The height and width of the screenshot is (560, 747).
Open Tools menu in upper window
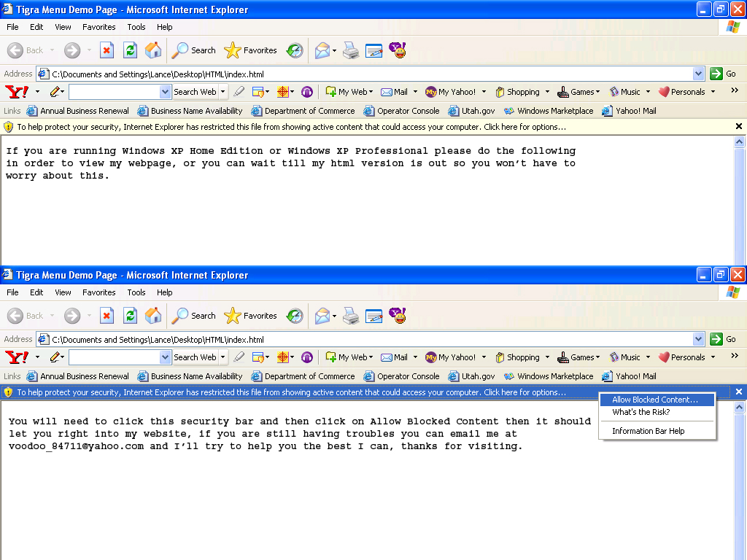[136, 27]
